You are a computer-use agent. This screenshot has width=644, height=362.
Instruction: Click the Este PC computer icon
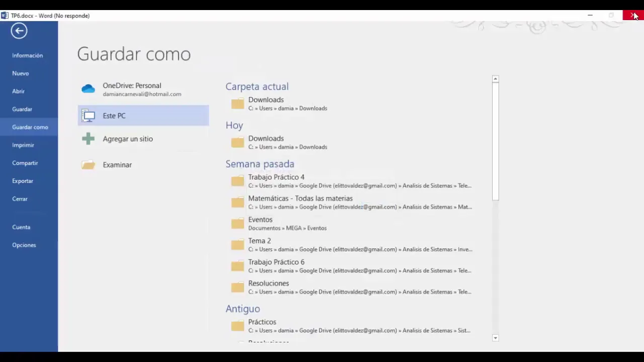pyautogui.click(x=88, y=116)
